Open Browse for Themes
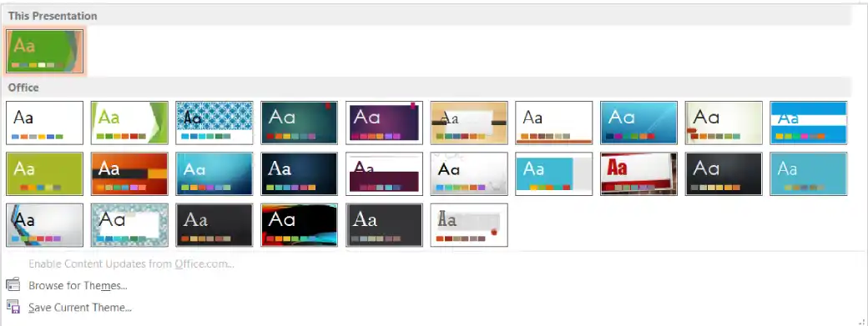868x326 pixels. (78, 286)
